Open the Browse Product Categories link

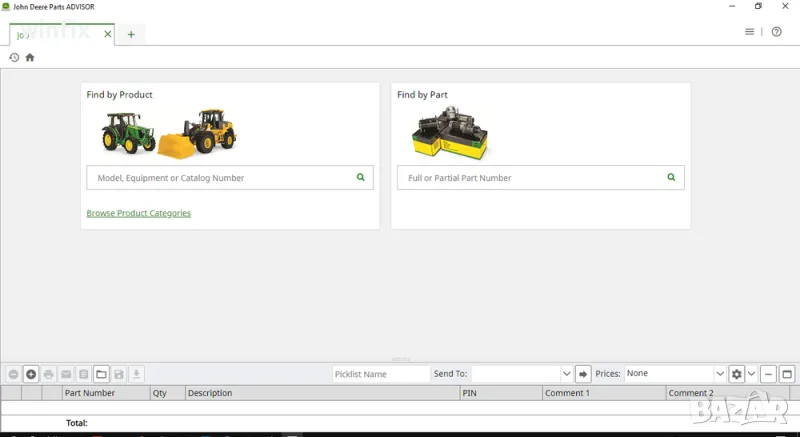tap(138, 213)
